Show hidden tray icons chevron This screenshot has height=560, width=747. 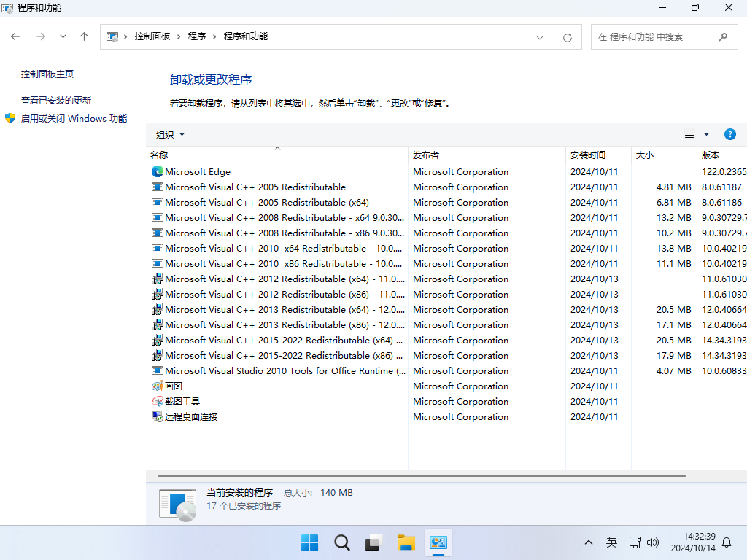pos(589,542)
